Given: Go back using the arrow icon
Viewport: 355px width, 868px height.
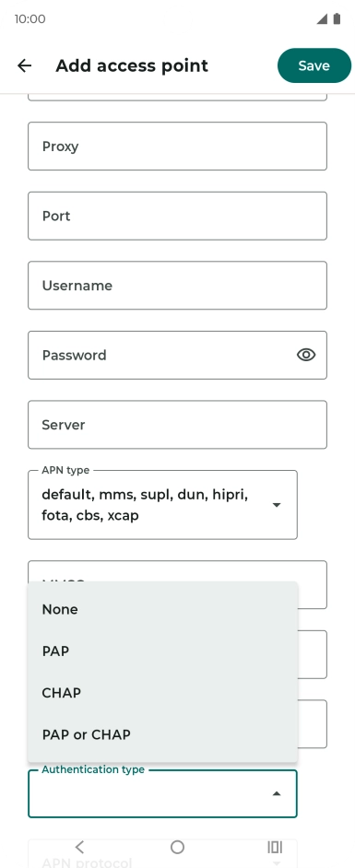Looking at the screenshot, I should pyautogui.click(x=24, y=65).
